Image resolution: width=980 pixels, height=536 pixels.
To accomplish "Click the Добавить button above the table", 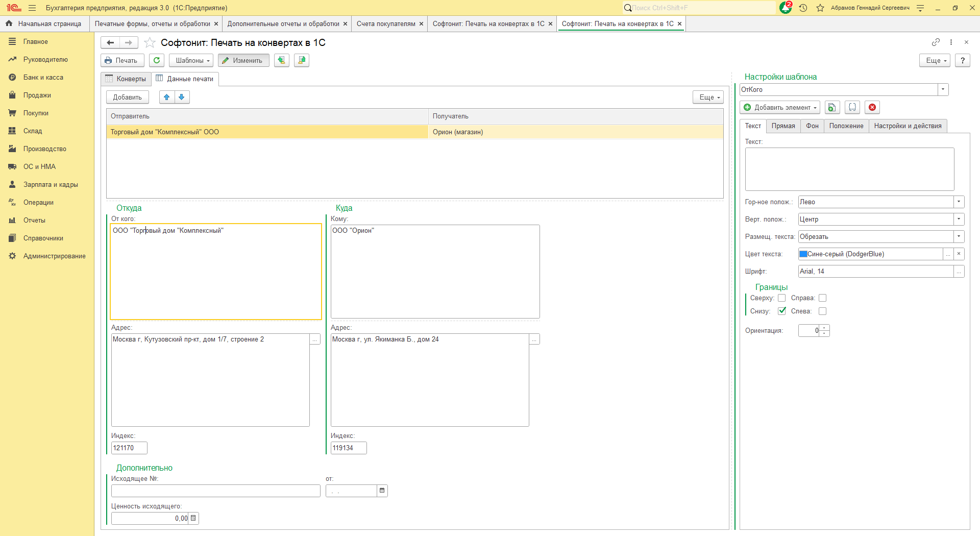I will point(127,97).
